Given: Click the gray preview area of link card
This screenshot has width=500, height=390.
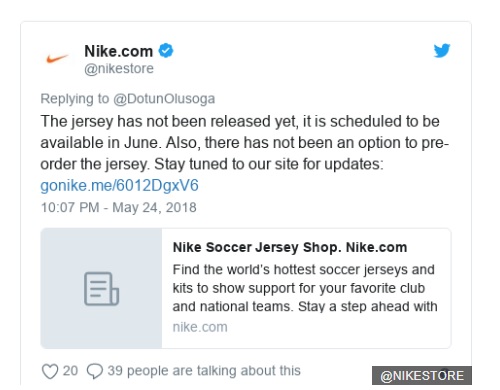Looking at the screenshot, I should [x=101, y=288].
